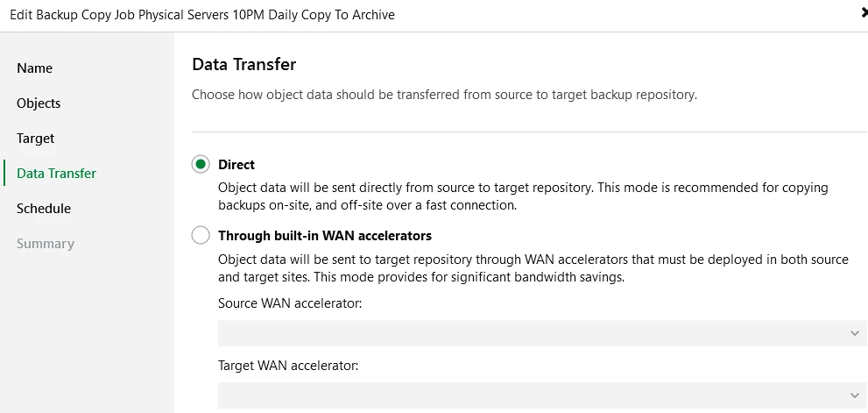Click the Target WAN accelerator chevron arrow
The width and height of the screenshot is (868, 413).
(x=855, y=395)
